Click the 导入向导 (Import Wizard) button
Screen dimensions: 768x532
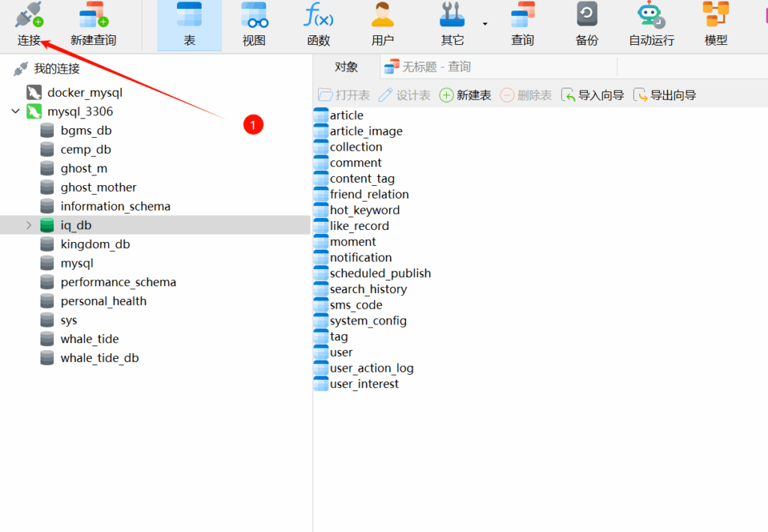pos(592,95)
